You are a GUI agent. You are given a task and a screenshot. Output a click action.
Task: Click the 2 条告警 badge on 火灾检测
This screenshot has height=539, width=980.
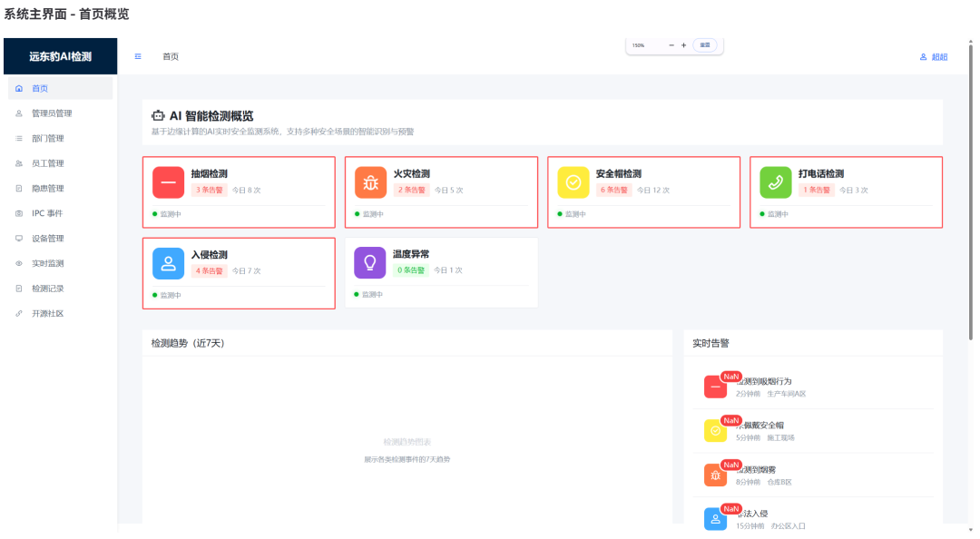tap(412, 190)
